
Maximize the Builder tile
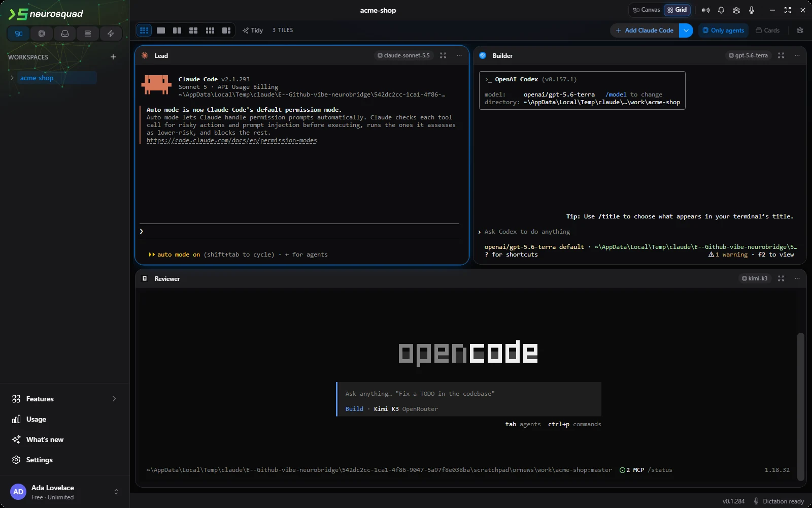(x=781, y=55)
